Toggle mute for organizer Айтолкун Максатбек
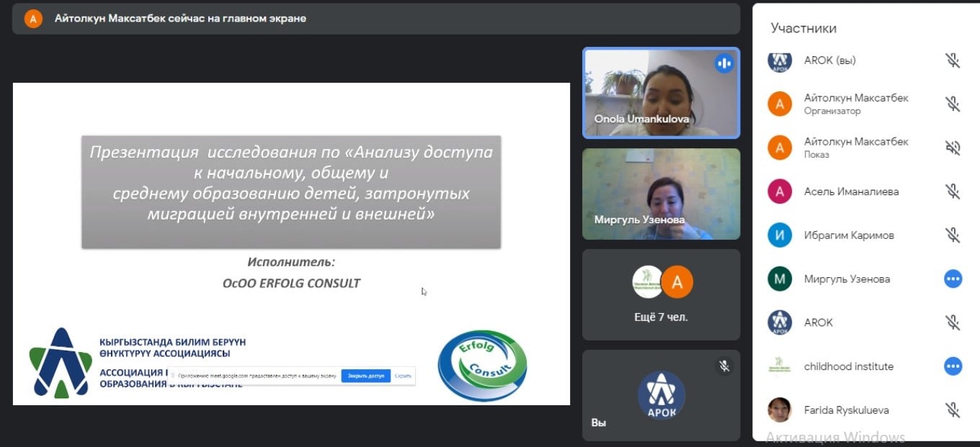 (x=953, y=104)
